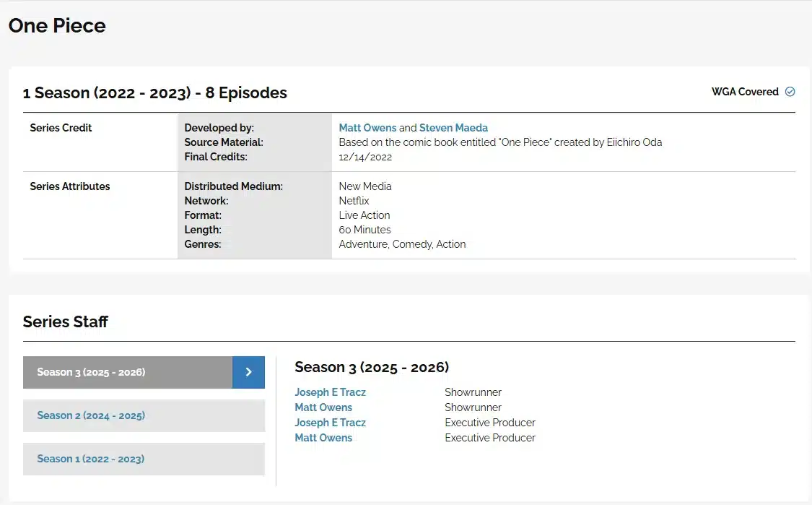This screenshot has height=505, width=812.
Task: Select the Season 3 (2025 - 2026) tab
Action: pos(128,372)
